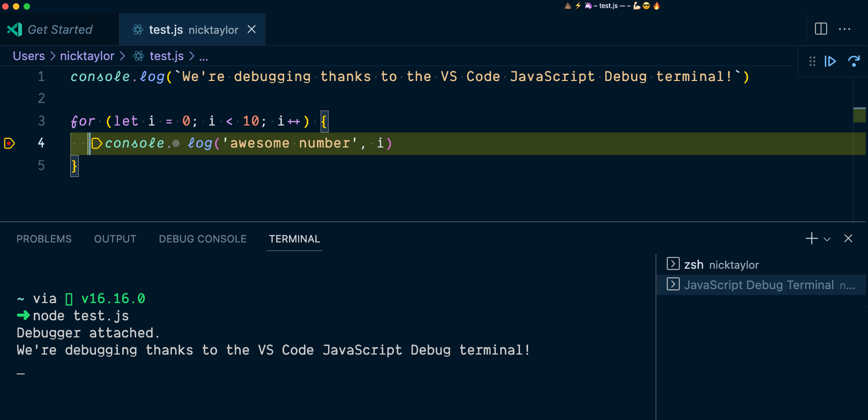
Task: Click line number 3 in gutter
Action: (41, 121)
